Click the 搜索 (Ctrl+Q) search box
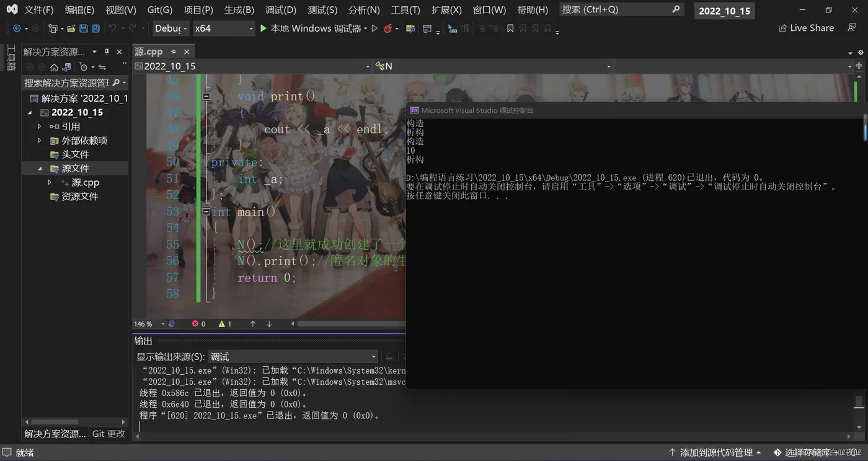 click(x=621, y=9)
